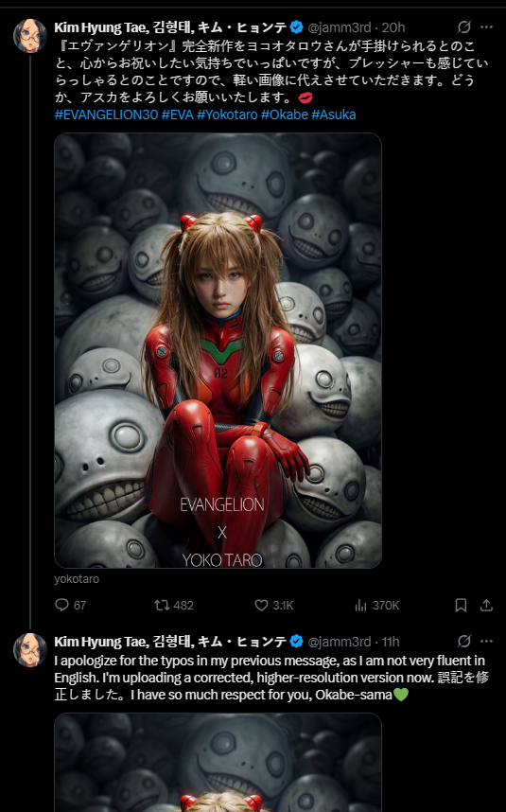Retweet the post with 482 reposts
Image resolution: width=506 pixels, height=812 pixels.
[174, 605]
